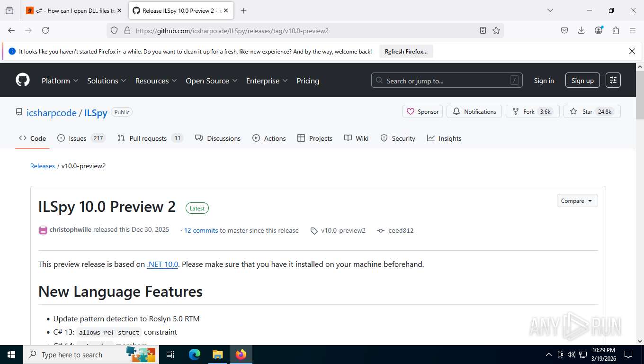Click the browser address bar URL
Viewport: 644px width, 364px height.
232,31
